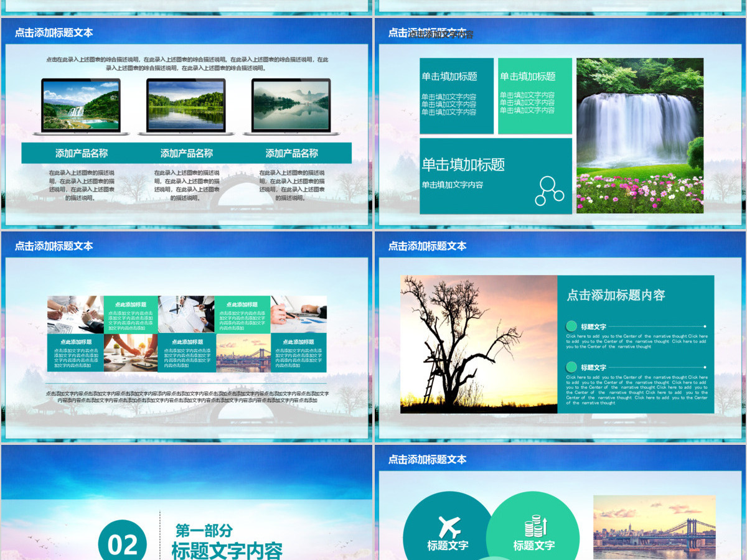
Task: Click 点击添加标题文本 title on tree sunset slide
Action: [427, 246]
